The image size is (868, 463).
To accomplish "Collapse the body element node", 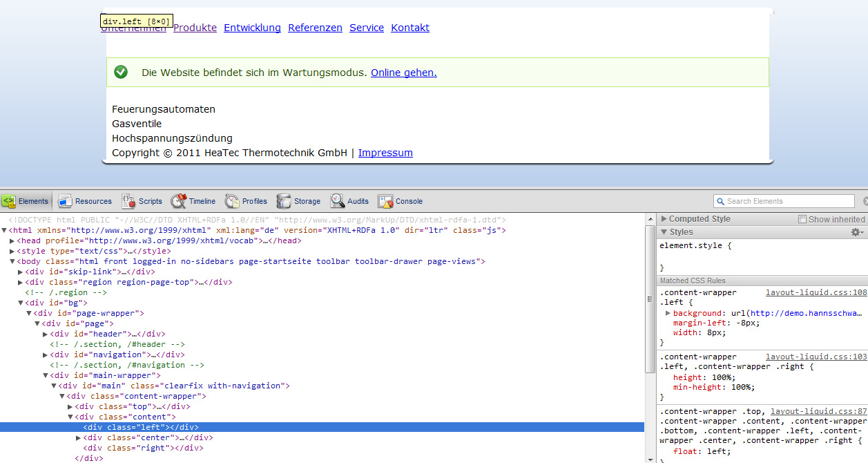I will tap(12, 261).
